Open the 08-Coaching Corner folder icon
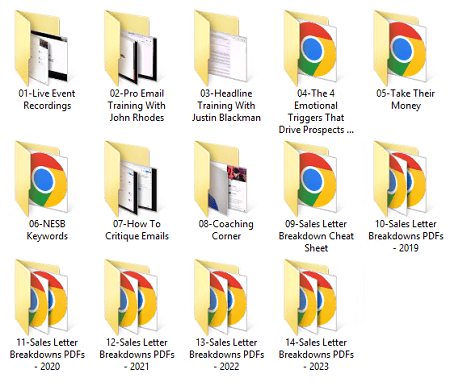Viewport: 450px width, 386px height. (x=221, y=179)
